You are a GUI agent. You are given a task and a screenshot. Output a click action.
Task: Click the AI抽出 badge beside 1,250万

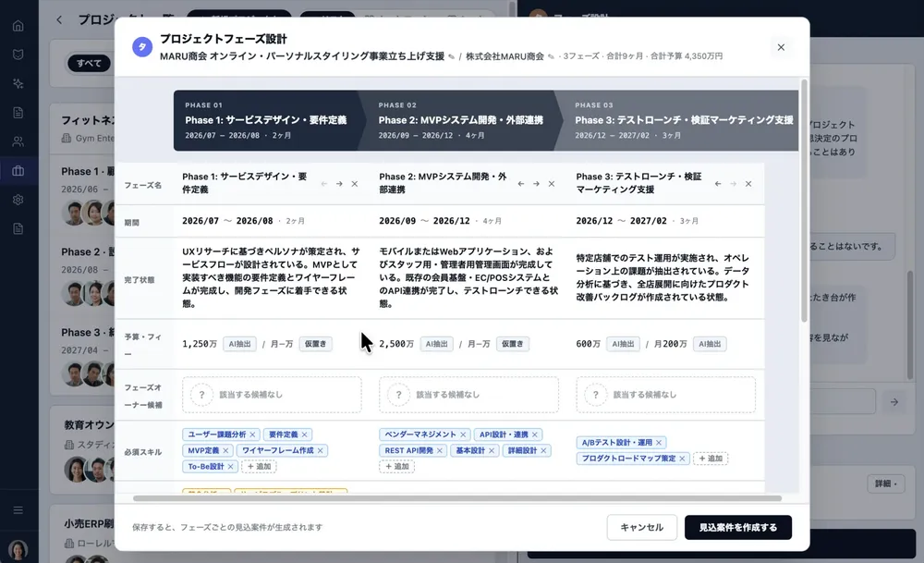(240, 344)
